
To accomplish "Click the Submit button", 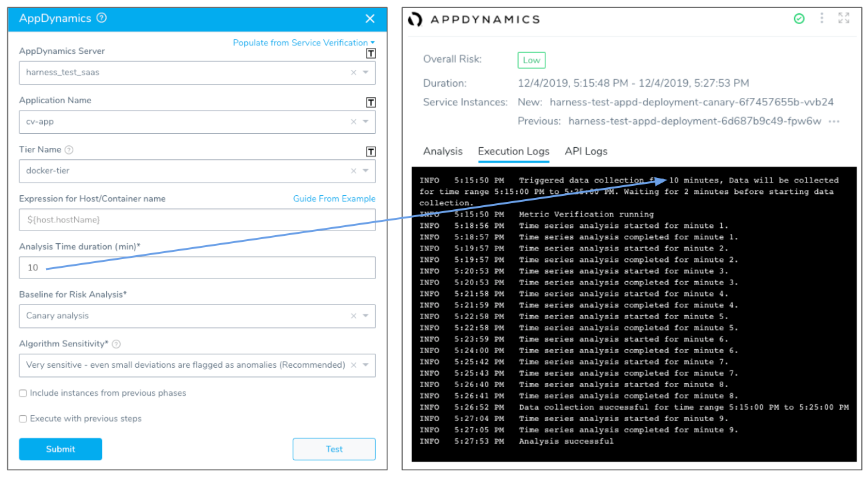I will pyautogui.click(x=61, y=449).
